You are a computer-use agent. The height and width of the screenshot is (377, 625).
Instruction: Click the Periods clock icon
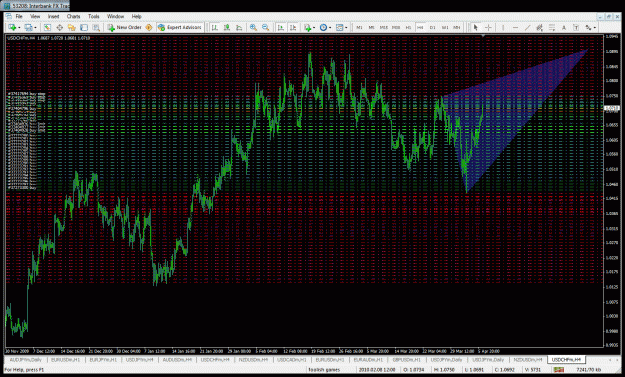(x=323, y=27)
